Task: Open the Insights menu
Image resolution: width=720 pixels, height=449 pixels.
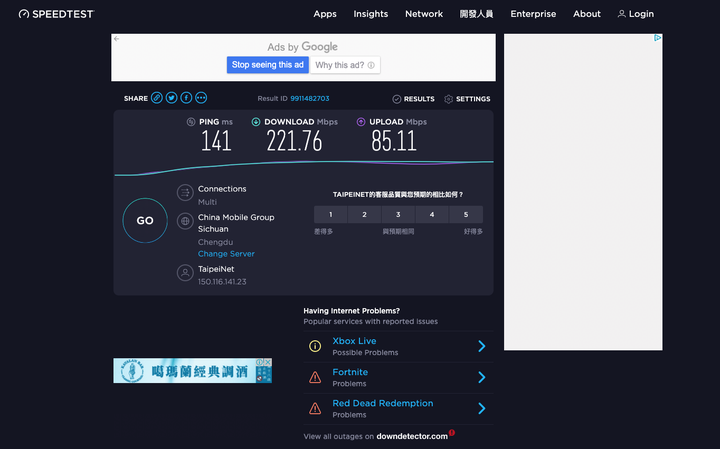Action: click(371, 14)
